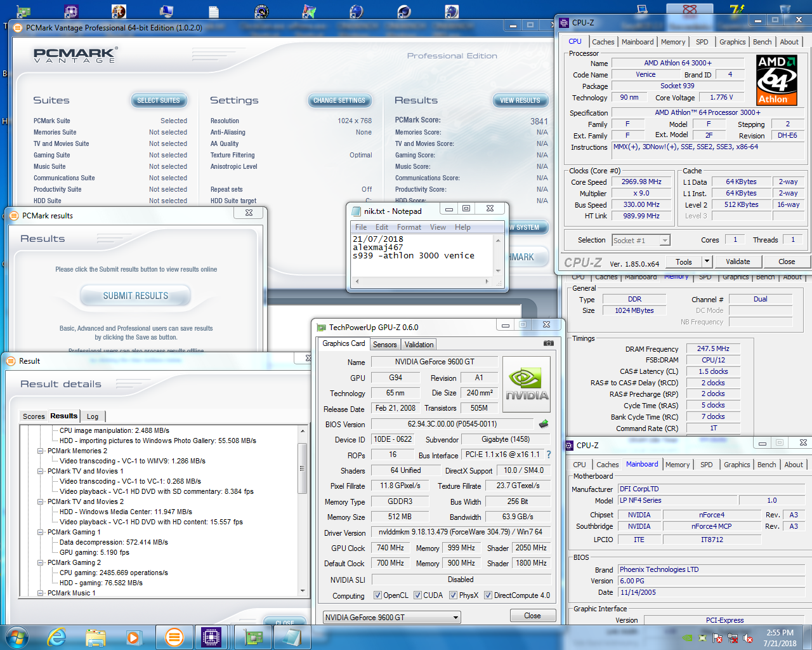The height and width of the screenshot is (650, 812).
Task: Open the Bench tab in top CPU-Z window
Action: [x=763, y=42]
